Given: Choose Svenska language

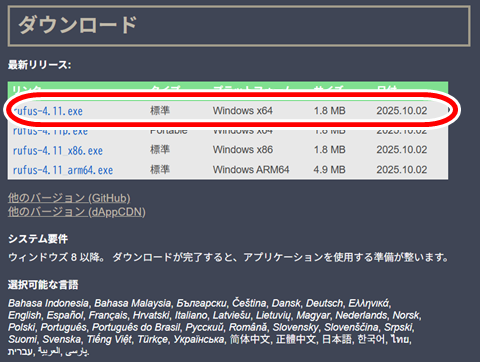Looking at the screenshot, I should pos(62,339).
